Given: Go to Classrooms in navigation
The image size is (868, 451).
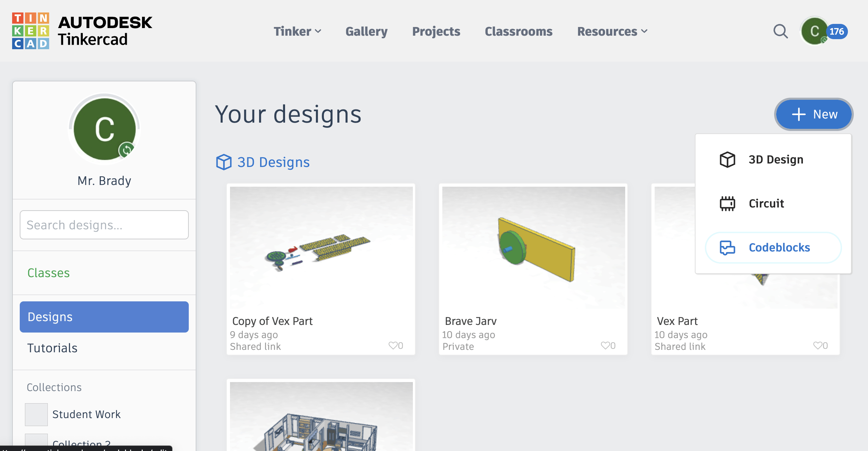Looking at the screenshot, I should pos(519,31).
